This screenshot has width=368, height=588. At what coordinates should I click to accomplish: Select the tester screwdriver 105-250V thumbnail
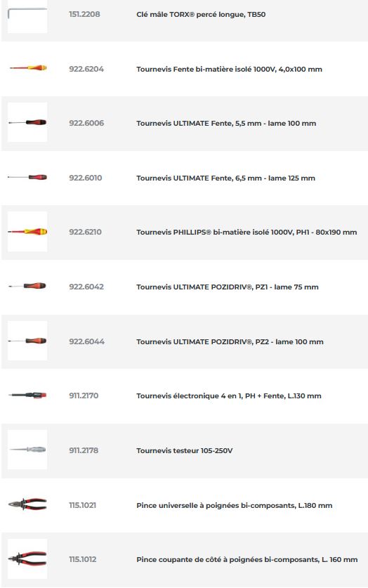27,449
